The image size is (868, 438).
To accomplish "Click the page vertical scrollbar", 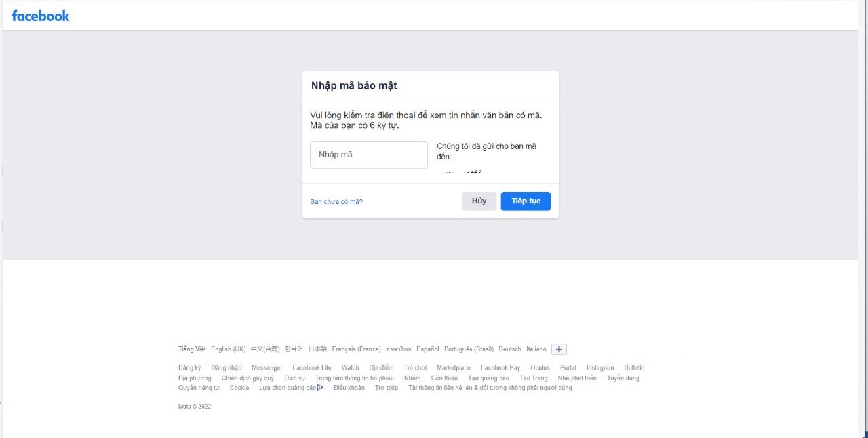I will 863,219.
